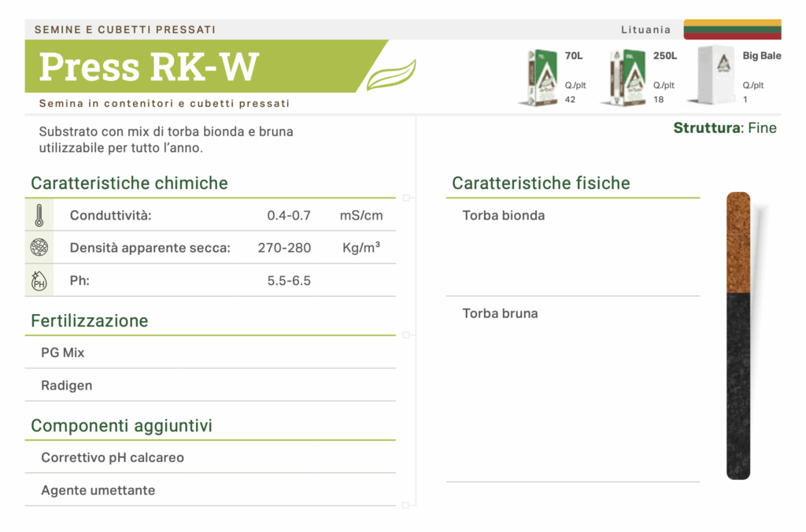Screen dimensions: 806x532
Task: Select the Lituania label in the top bar
Action: click(x=645, y=29)
